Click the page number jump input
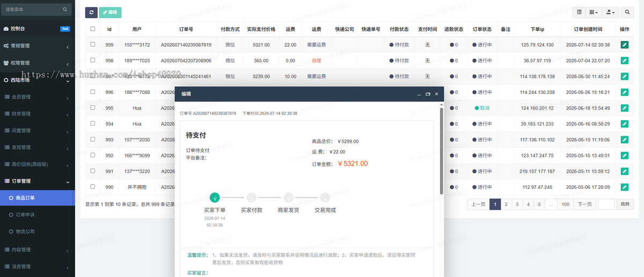Viewport: 644px width, 277px height. tap(606, 204)
